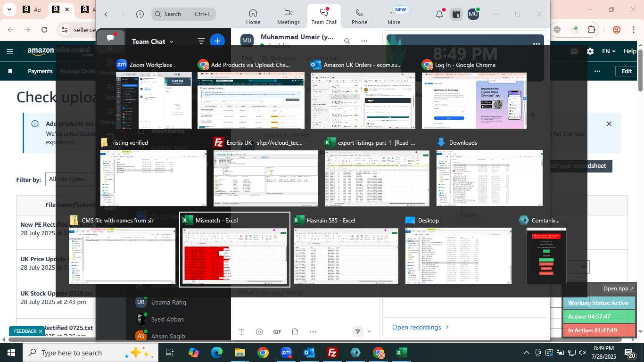Open FileZilla from taskbar

(x=332, y=353)
